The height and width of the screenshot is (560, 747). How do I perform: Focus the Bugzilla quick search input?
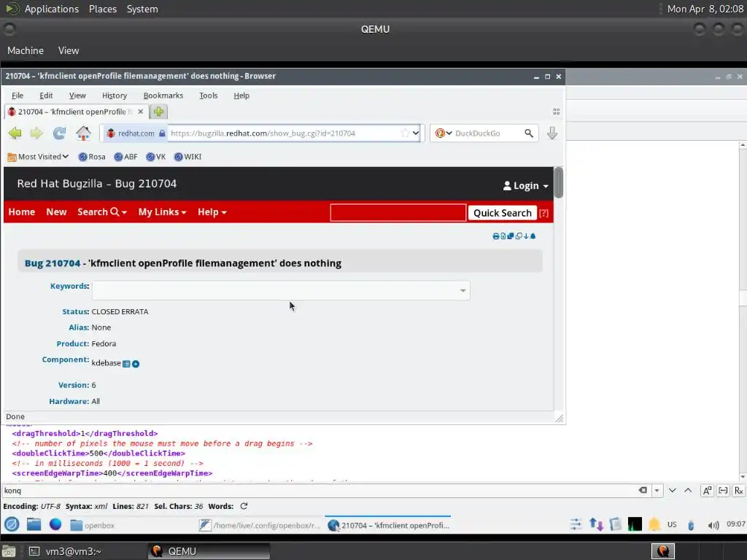(398, 212)
